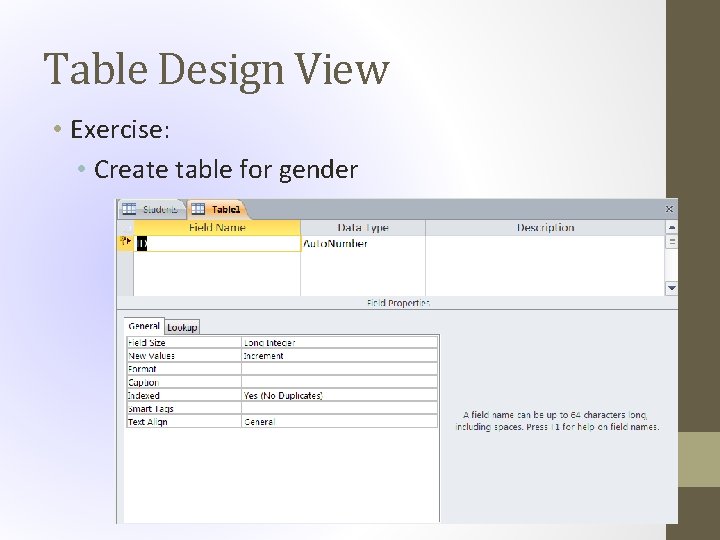Click the Smart Tags property value box
This screenshot has height=540, width=720.
(339, 409)
